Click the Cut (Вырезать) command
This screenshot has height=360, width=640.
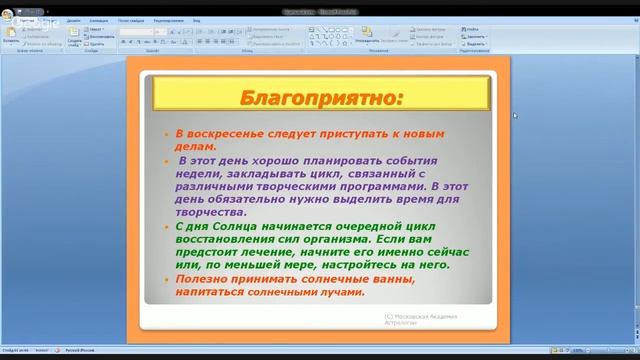[32, 29]
